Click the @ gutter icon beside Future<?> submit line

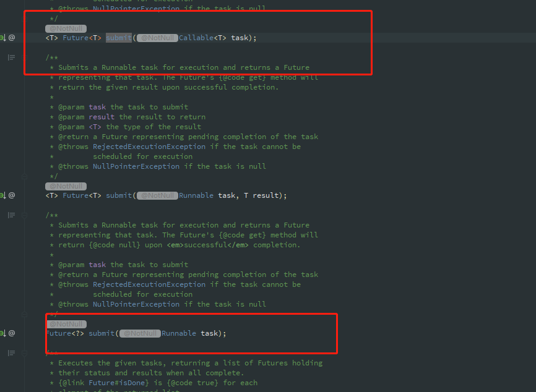(12, 333)
